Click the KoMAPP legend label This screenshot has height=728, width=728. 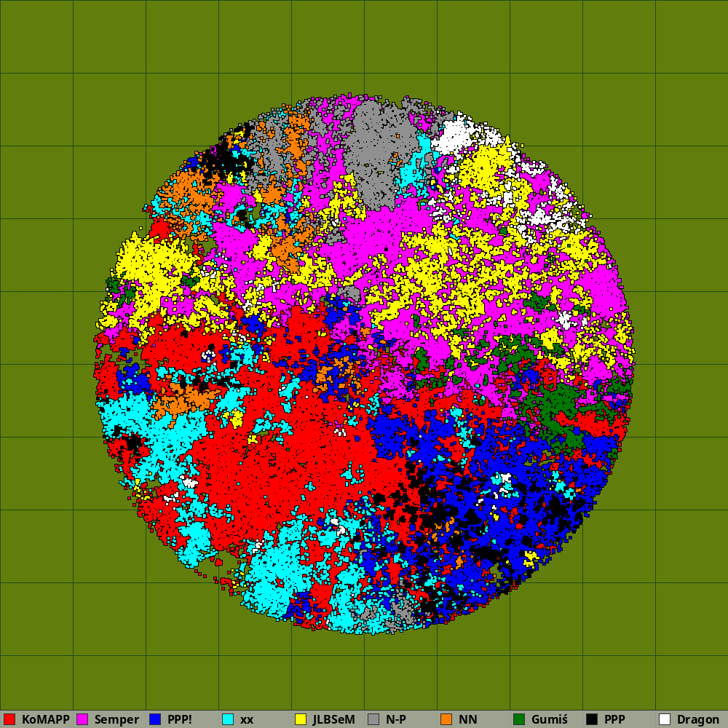[x=45, y=719]
